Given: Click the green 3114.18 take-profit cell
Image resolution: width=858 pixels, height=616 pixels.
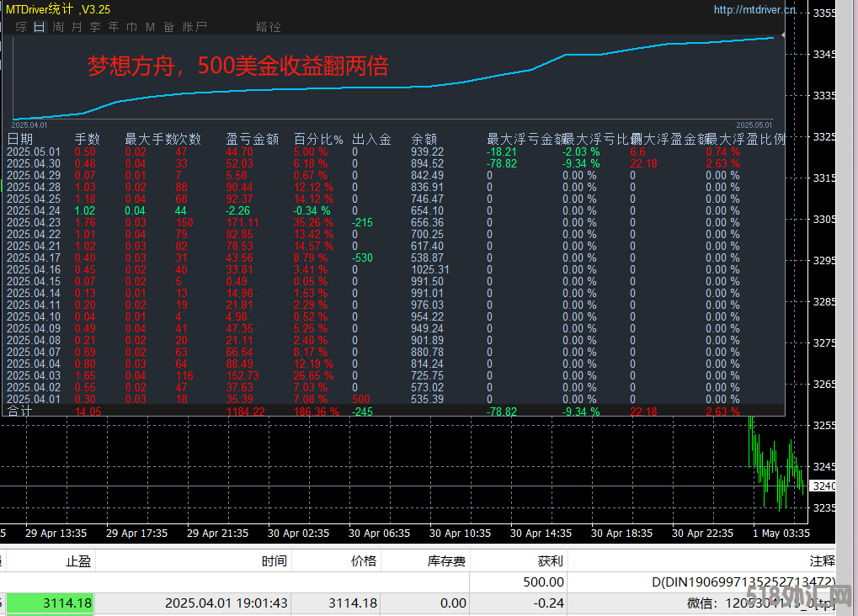Looking at the screenshot, I should [x=50, y=603].
